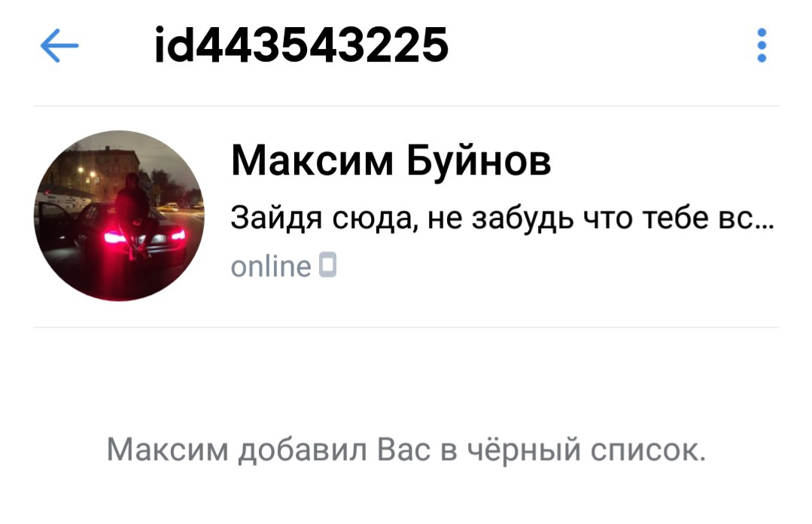Tap the word 'Буйнов' in profile name
This screenshot has width=812, height=524.
pyautogui.click(x=479, y=162)
